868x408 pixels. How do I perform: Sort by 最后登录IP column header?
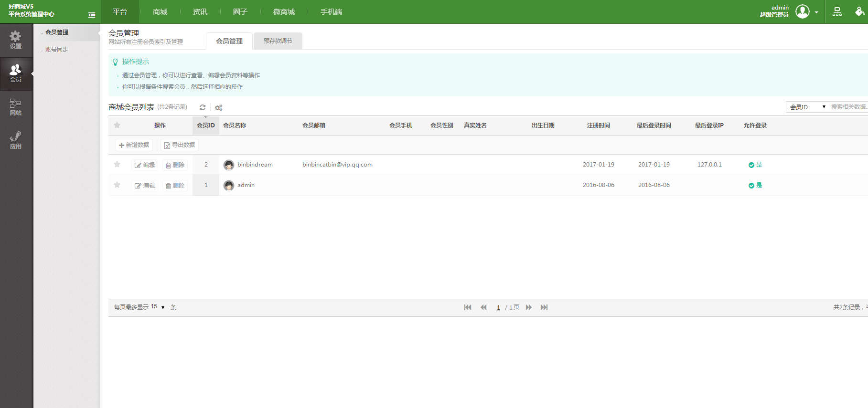[709, 126]
